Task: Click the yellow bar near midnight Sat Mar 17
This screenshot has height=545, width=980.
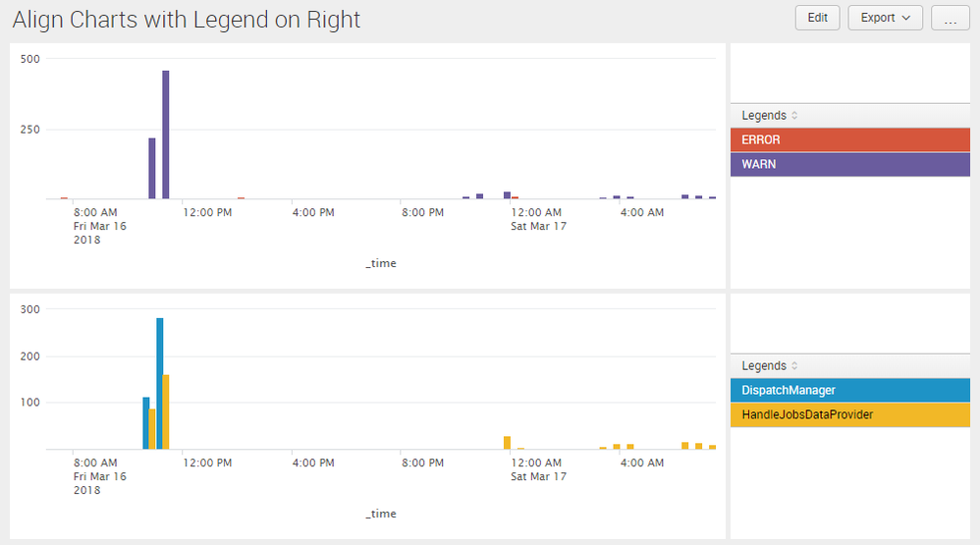Action: 507,443
